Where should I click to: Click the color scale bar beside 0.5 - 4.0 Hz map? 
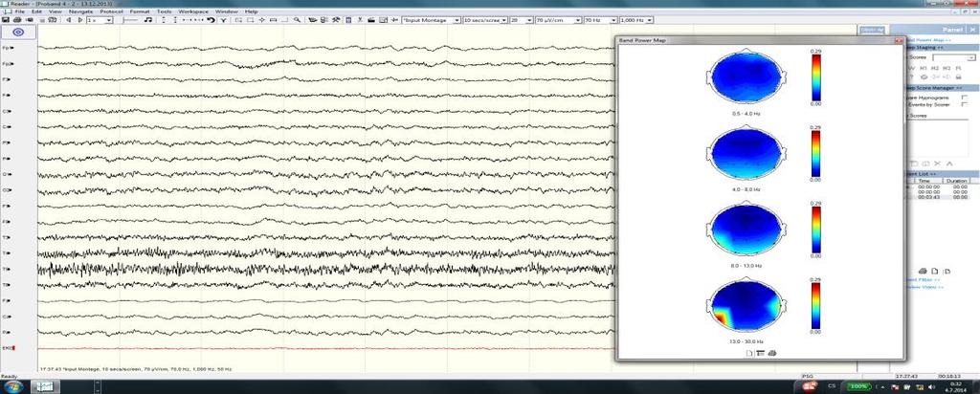tap(816, 78)
